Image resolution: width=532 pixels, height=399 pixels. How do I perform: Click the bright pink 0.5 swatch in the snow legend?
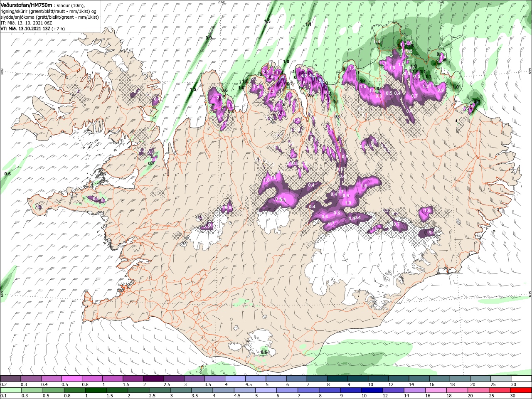[x=72, y=379]
